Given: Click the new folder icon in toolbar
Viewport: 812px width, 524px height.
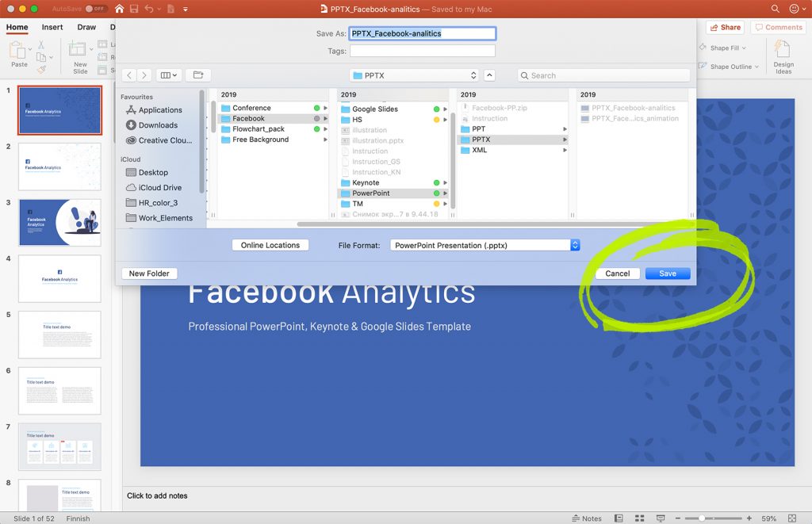Looking at the screenshot, I should (x=198, y=75).
